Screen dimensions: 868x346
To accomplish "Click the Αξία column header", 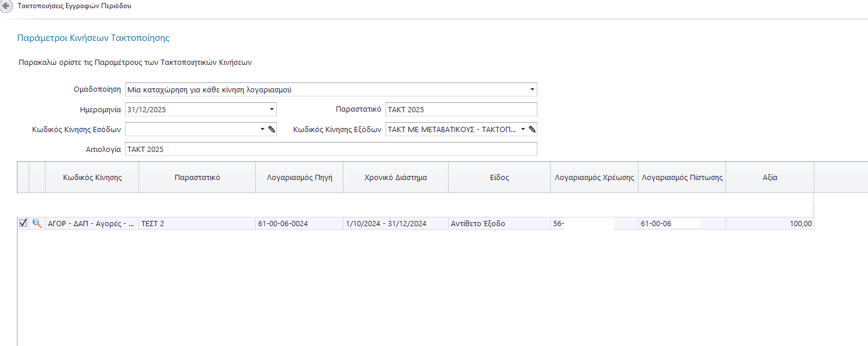I will (770, 178).
